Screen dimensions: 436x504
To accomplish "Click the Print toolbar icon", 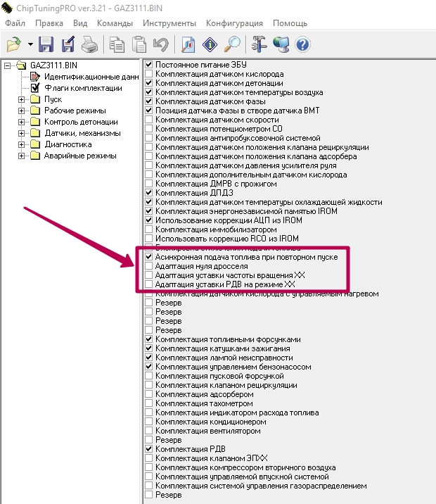I will click(x=89, y=44).
